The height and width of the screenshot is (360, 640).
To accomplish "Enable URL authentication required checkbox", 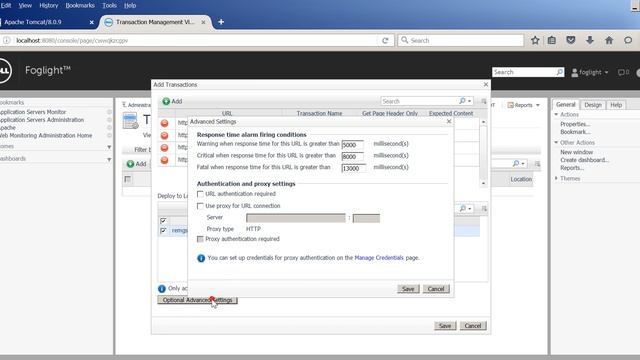I will click(x=200, y=194).
